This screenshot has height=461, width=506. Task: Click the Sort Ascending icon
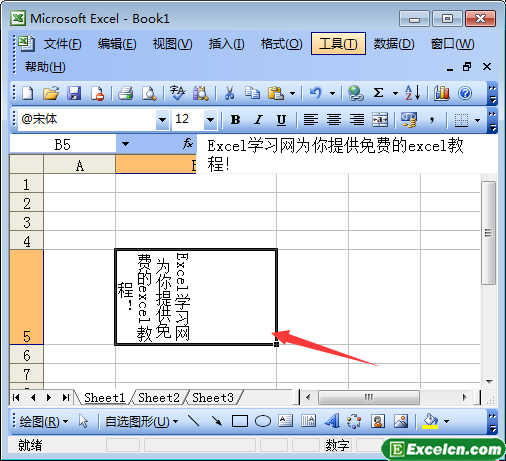tap(412, 93)
